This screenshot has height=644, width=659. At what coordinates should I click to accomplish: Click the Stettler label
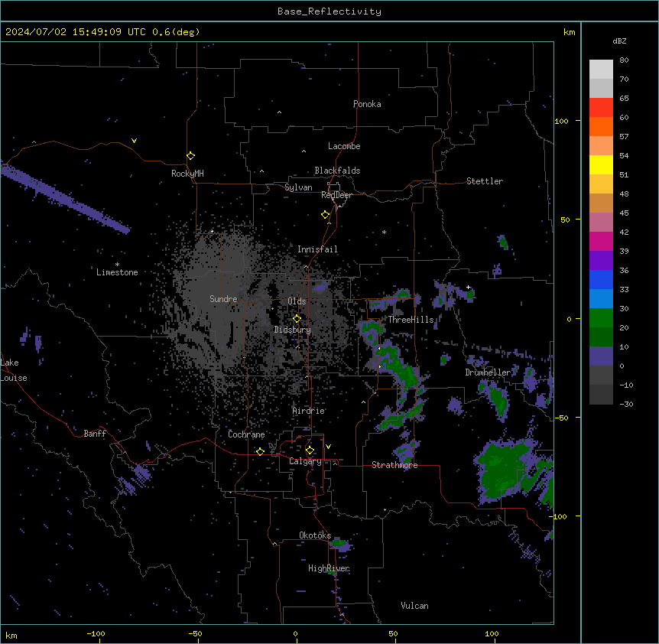pyautogui.click(x=485, y=181)
